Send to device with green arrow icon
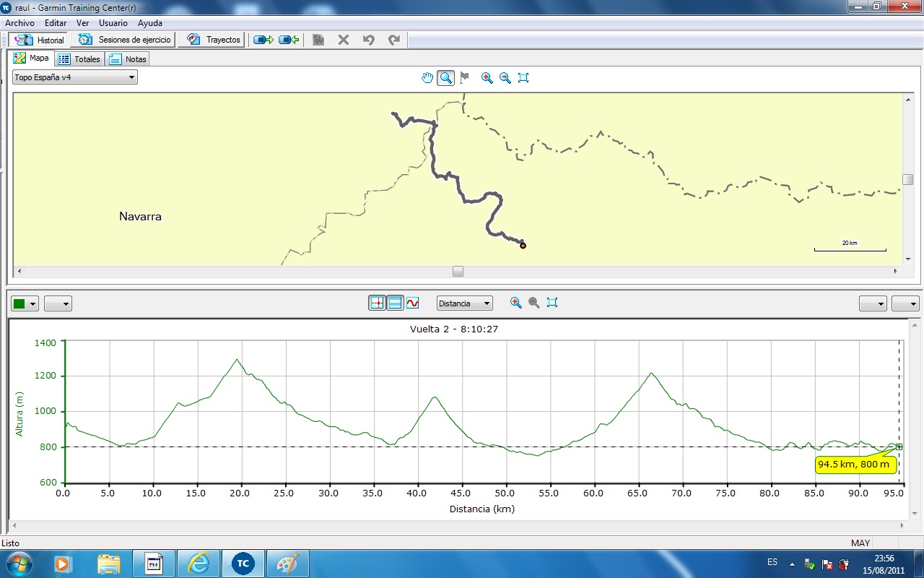This screenshot has height=578, width=924. coord(263,40)
